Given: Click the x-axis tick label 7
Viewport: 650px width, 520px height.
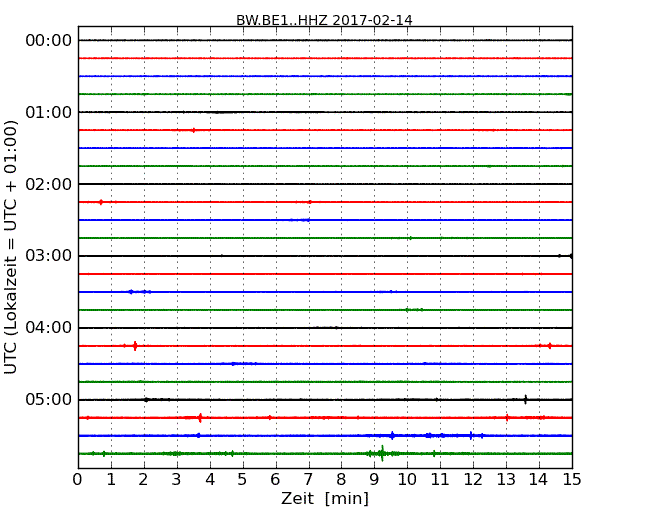Looking at the screenshot, I should (308, 479).
